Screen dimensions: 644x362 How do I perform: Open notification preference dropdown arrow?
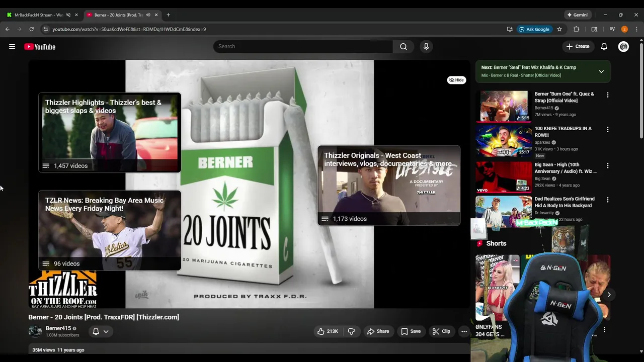(x=106, y=331)
